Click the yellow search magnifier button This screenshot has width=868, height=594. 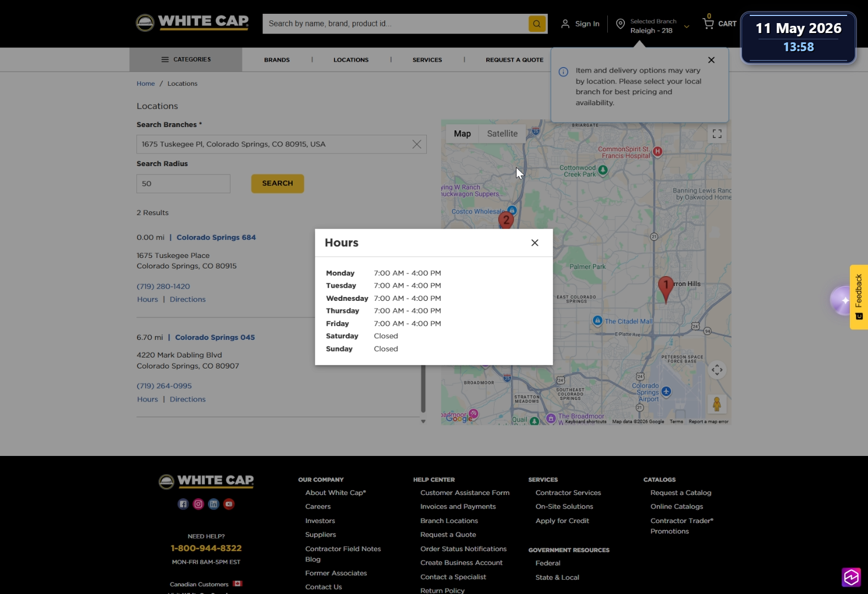pyautogui.click(x=537, y=24)
